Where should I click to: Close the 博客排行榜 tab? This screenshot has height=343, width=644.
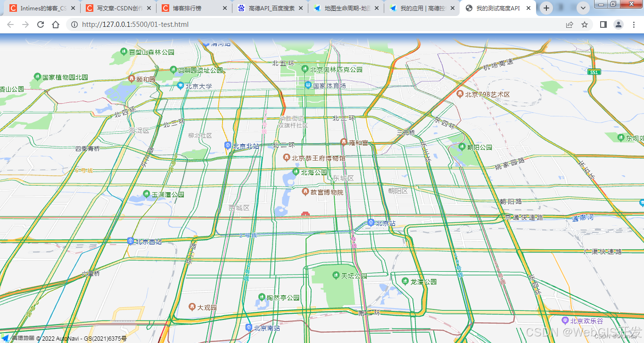224,8
